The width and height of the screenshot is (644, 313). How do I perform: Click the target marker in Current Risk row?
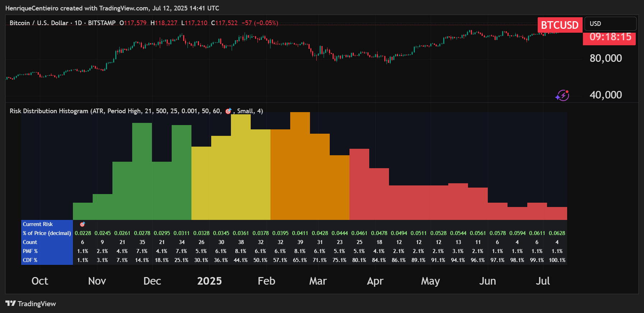click(x=83, y=224)
